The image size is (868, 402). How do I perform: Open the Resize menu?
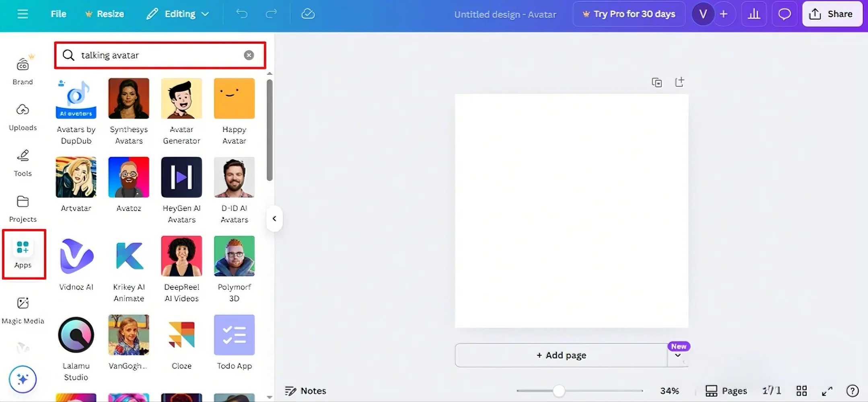(105, 14)
